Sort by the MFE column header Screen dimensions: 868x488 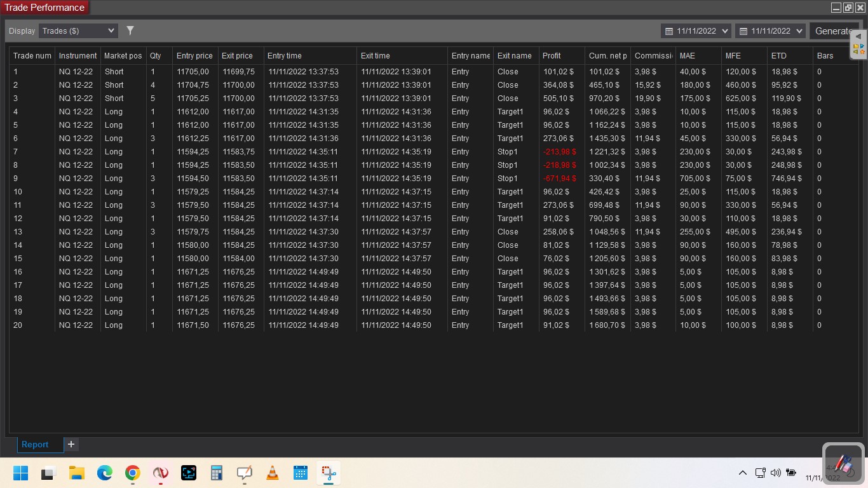click(x=744, y=56)
